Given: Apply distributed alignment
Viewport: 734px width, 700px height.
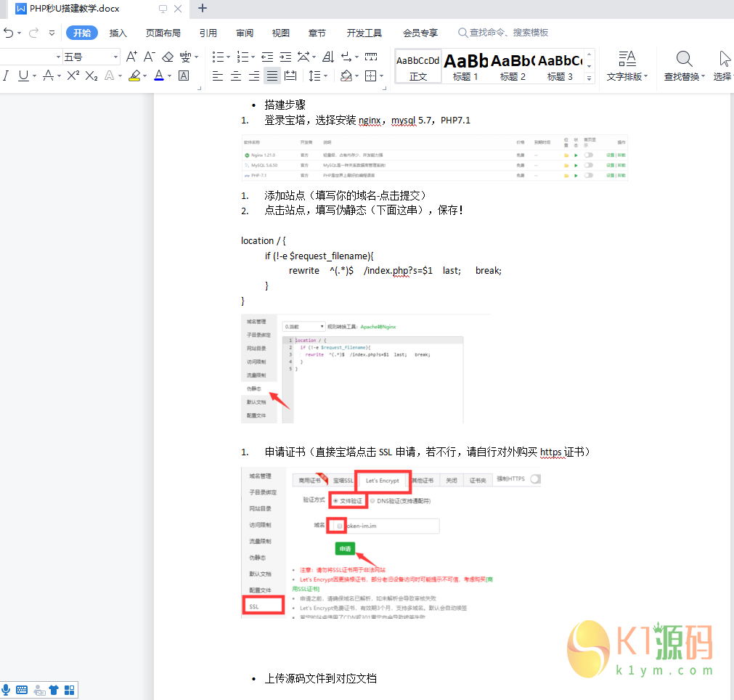Looking at the screenshot, I should 290,76.
